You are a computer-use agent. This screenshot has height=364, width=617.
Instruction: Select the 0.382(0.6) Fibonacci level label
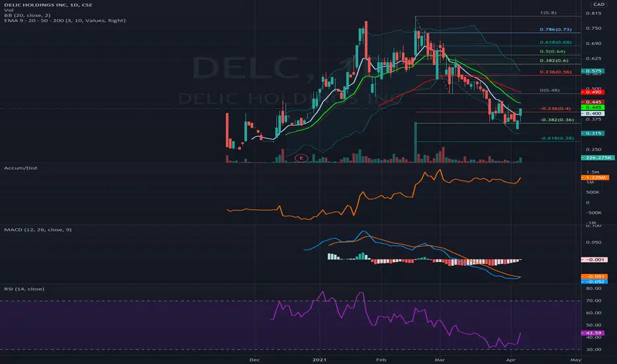554,61
